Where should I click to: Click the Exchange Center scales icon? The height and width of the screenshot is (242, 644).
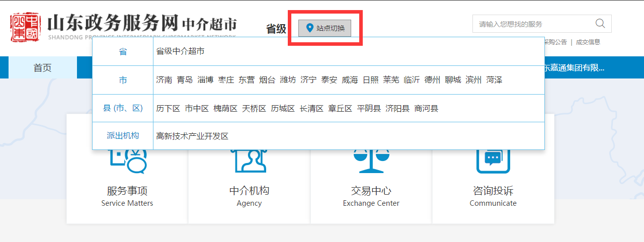(371, 160)
